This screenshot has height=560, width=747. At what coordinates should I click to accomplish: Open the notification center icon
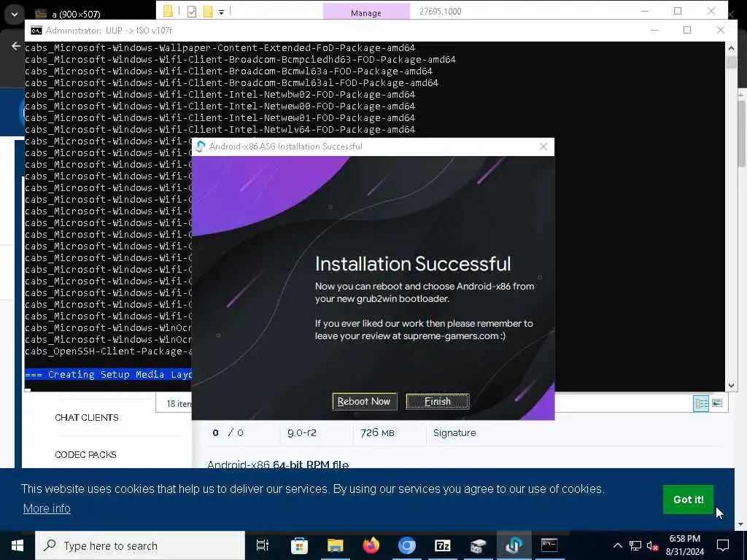(723, 545)
